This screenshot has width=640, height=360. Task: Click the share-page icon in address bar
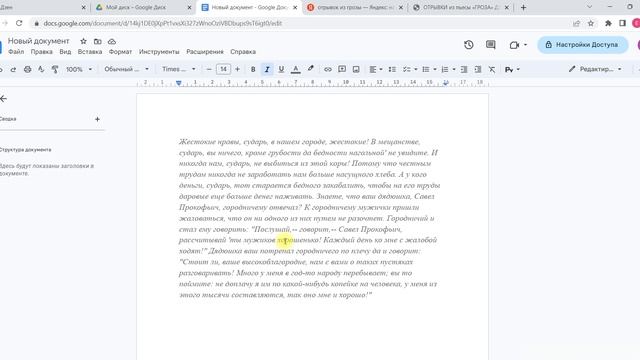(576, 23)
